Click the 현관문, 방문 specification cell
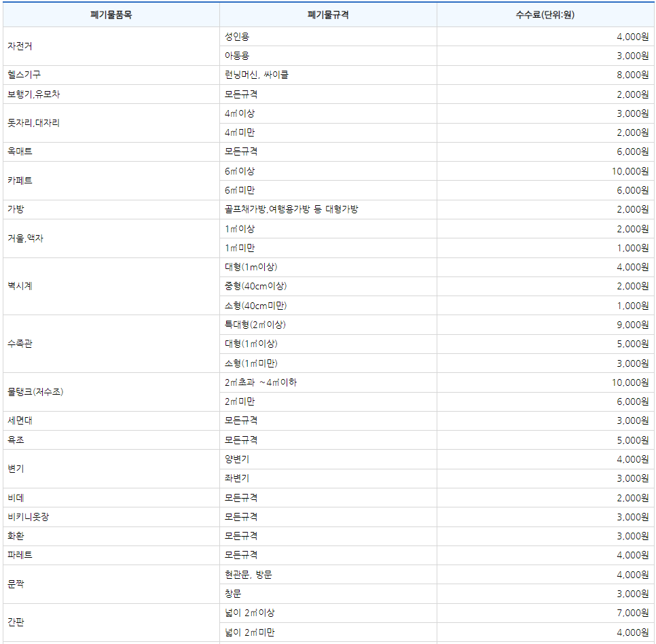The height and width of the screenshot is (644, 656). (x=329, y=575)
